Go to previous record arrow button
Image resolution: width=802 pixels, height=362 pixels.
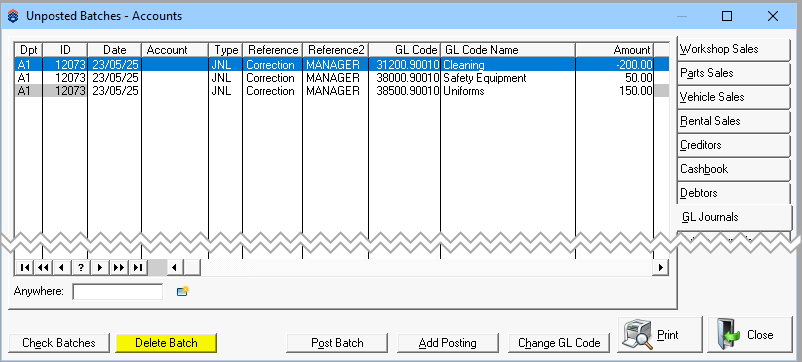(61, 267)
